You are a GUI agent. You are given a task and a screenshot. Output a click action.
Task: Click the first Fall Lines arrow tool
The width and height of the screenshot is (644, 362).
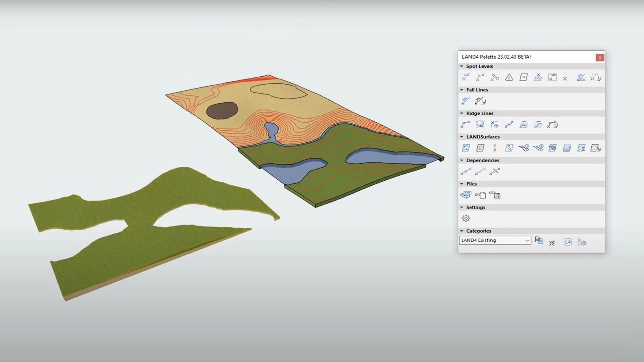point(466,101)
